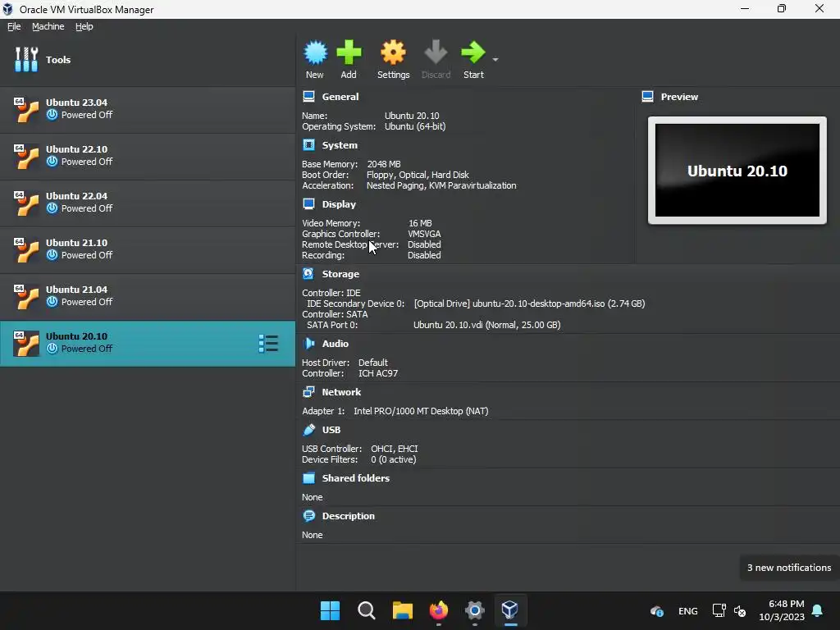Select the Ubuntu 22.10 virtual machine
840x630 pixels.
[x=148, y=155]
